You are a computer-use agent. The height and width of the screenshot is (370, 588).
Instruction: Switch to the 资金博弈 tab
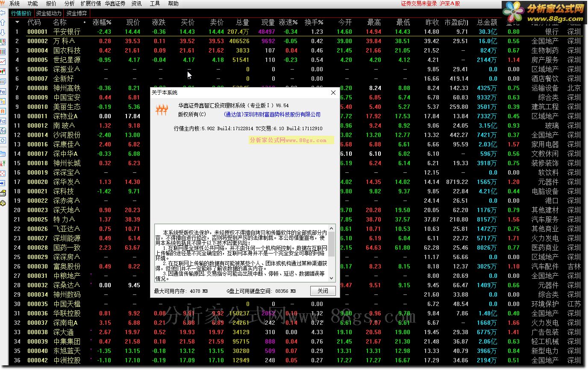point(76,13)
